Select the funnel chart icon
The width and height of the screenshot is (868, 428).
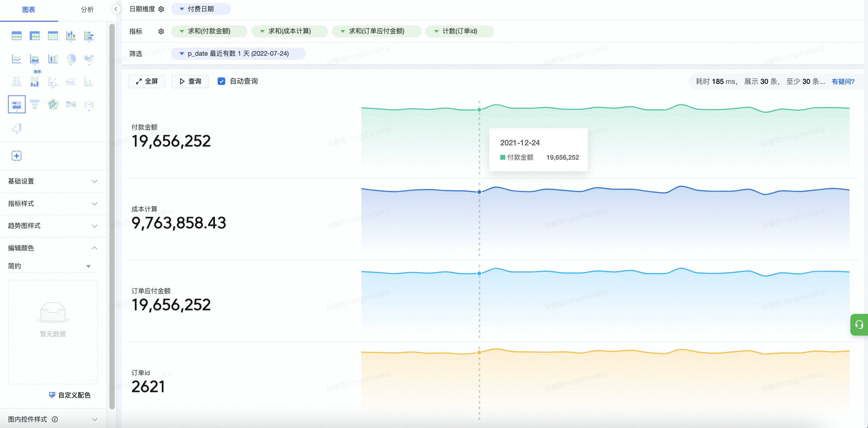[35, 104]
